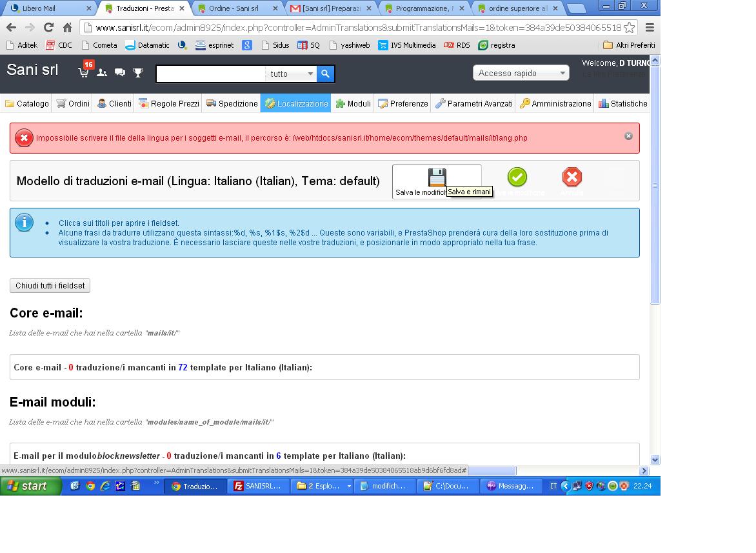Open the messages speech bubble icon

(x=119, y=72)
